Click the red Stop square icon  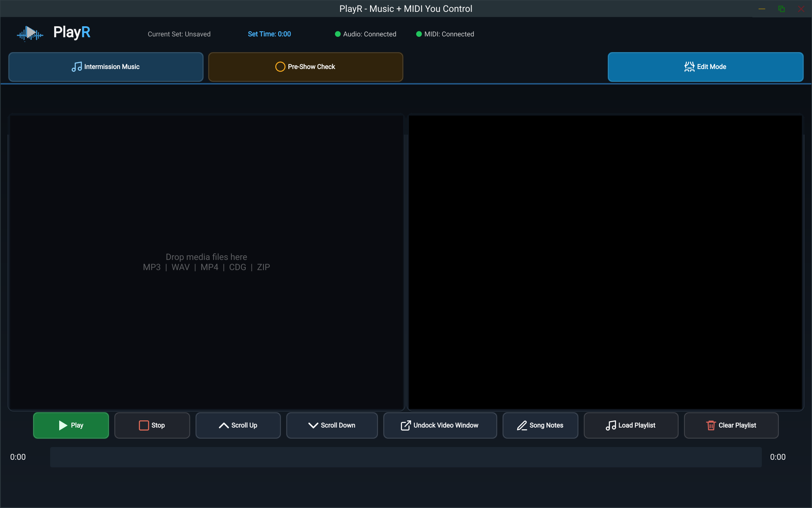pyautogui.click(x=144, y=425)
